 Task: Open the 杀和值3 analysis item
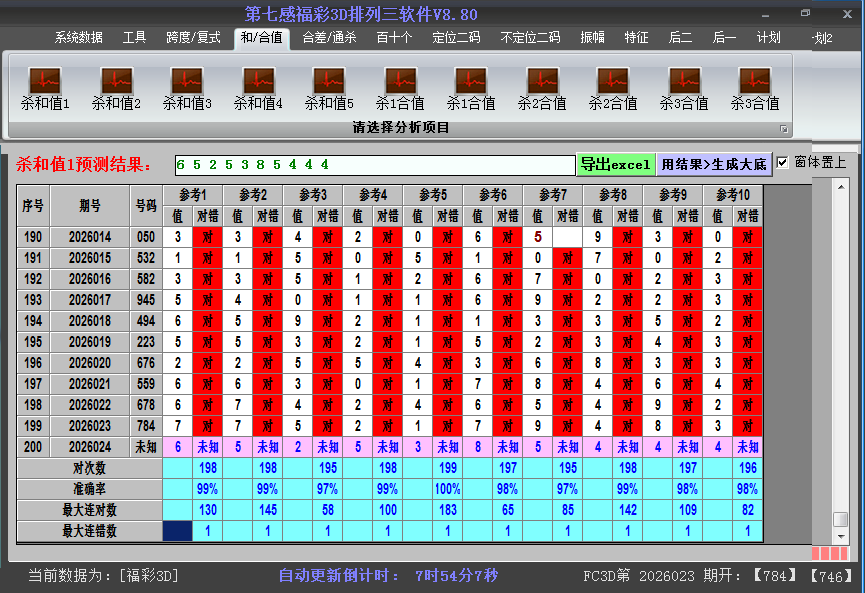tap(187, 81)
